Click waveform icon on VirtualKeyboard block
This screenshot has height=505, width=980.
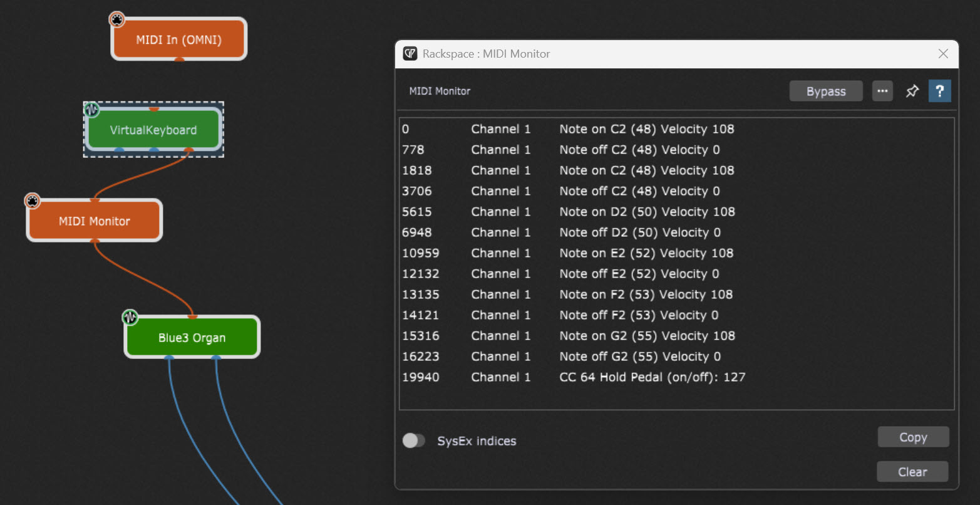pyautogui.click(x=91, y=110)
